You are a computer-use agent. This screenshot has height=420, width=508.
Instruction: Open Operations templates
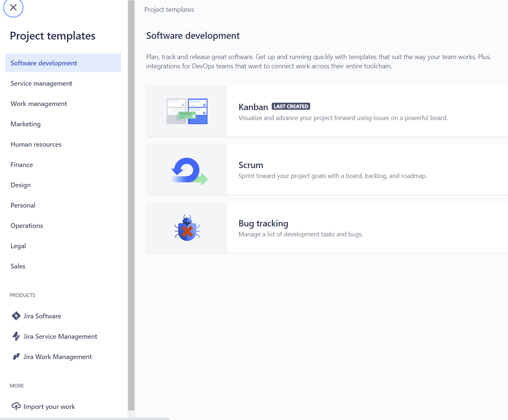click(x=63, y=225)
